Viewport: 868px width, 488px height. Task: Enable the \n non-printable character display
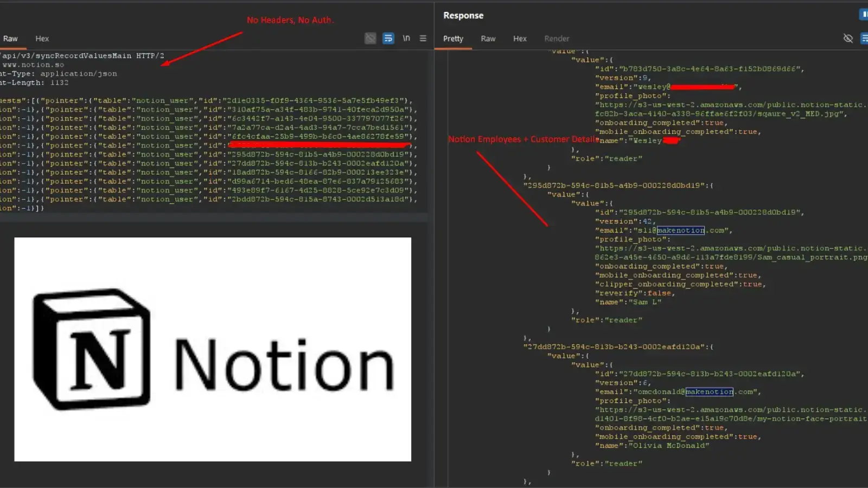(x=406, y=38)
